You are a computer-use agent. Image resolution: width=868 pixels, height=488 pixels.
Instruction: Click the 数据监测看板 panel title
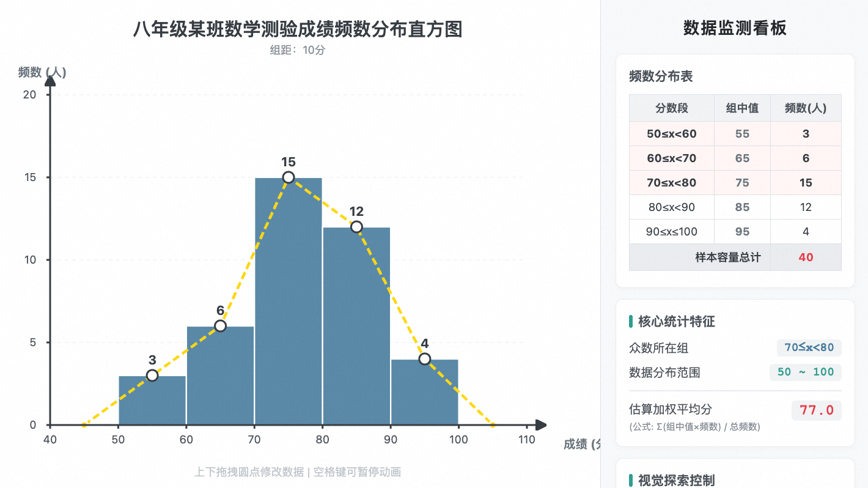pos(735,28)
